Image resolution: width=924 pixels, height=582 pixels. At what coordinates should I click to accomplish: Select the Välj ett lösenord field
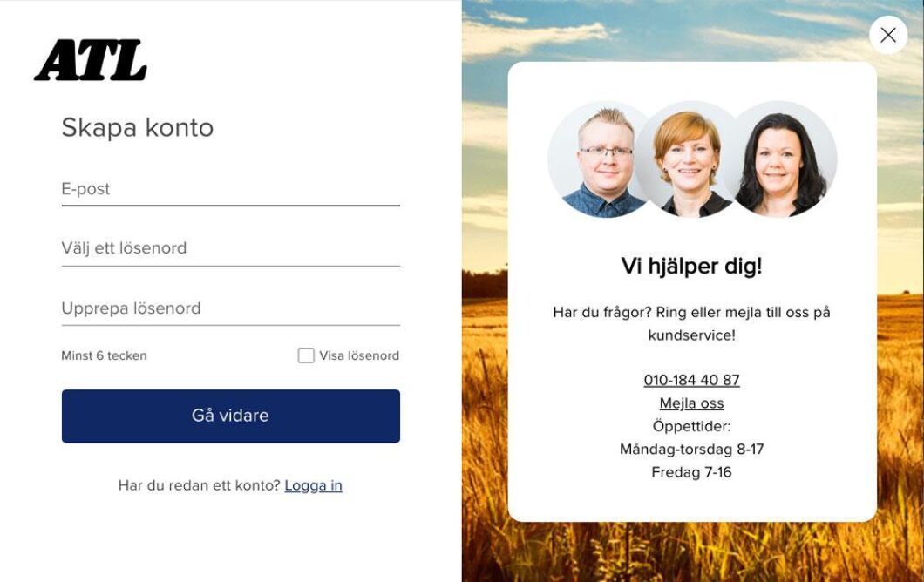click(x=230, y=248)
